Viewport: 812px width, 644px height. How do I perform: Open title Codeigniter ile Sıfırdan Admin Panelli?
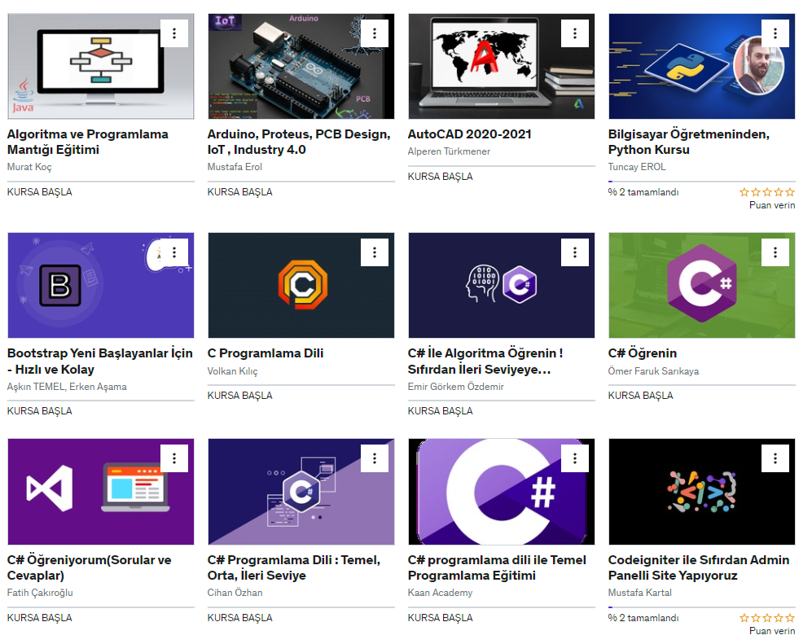point(699,568)
